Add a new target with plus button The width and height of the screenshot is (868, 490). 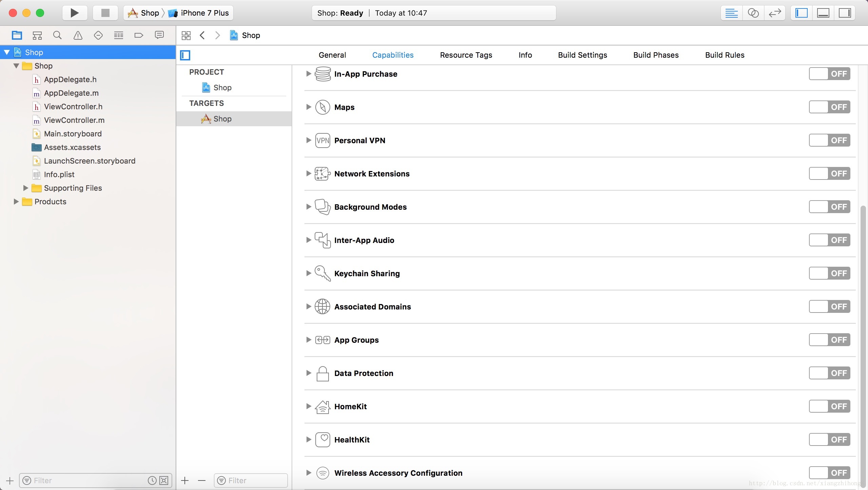coord(185,480)
